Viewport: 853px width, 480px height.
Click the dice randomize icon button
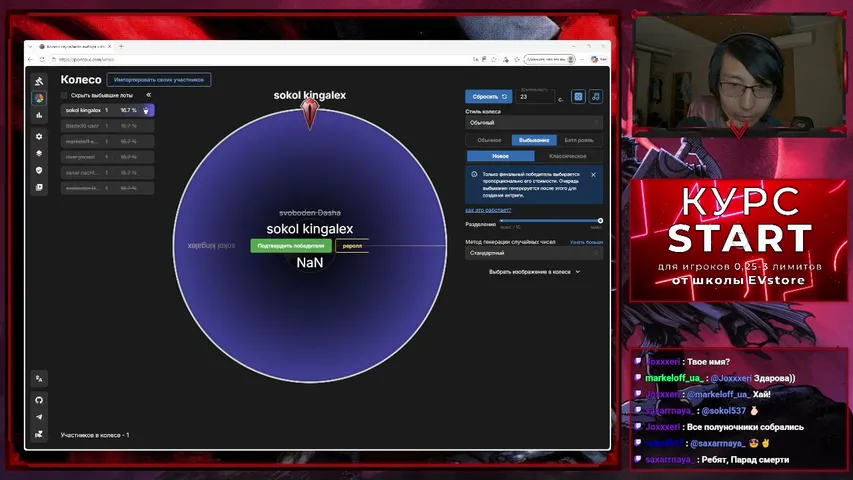point(578,97)
